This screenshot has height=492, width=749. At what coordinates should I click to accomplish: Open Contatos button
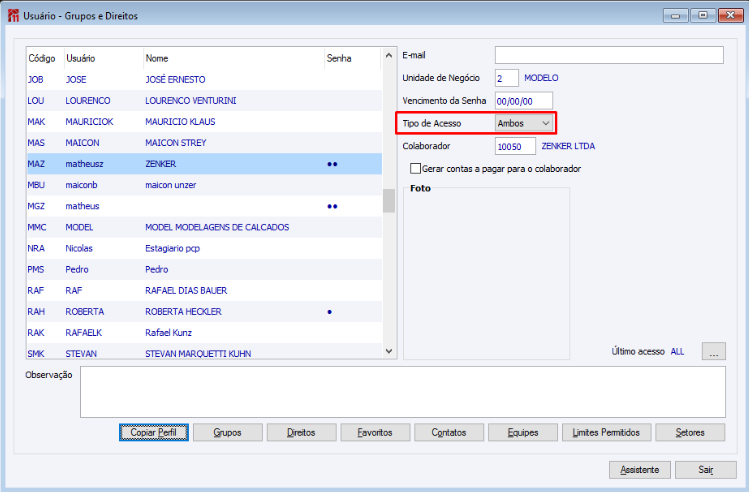click(449, 432)
